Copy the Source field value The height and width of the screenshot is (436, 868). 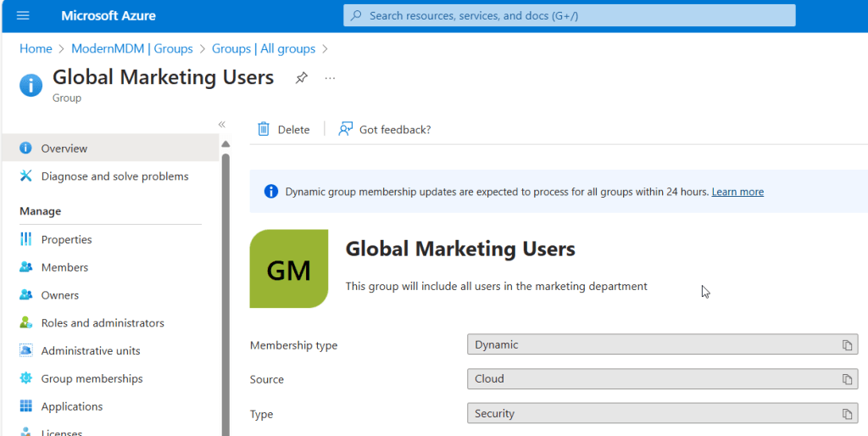pos(846,379)
